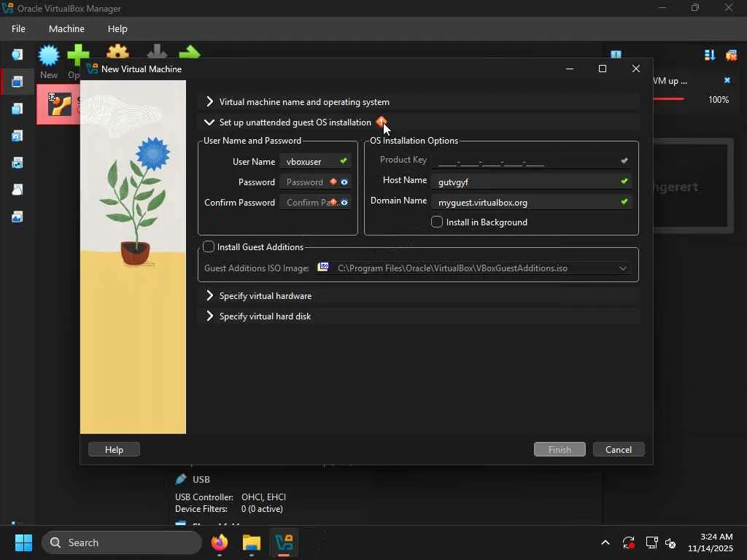Click the Help button in the dialog

pyautogui.click(x=114, y=449)
